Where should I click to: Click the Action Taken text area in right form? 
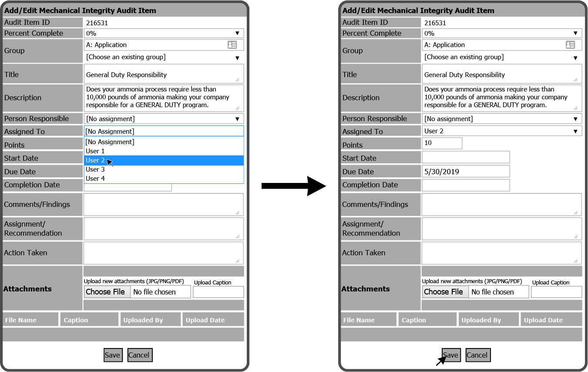(501, 253)
